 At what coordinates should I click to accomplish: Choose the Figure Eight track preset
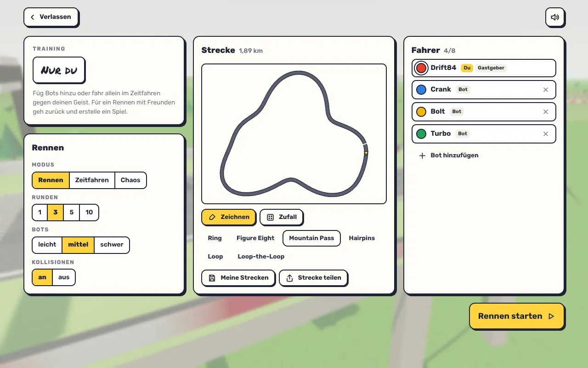click(x=255, y=238)
